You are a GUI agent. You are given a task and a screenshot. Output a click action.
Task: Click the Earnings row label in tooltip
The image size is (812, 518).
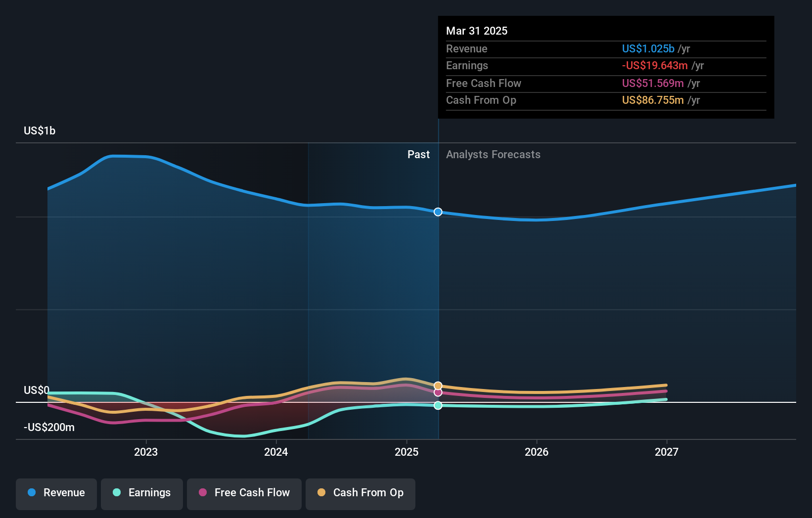point(467,65)
